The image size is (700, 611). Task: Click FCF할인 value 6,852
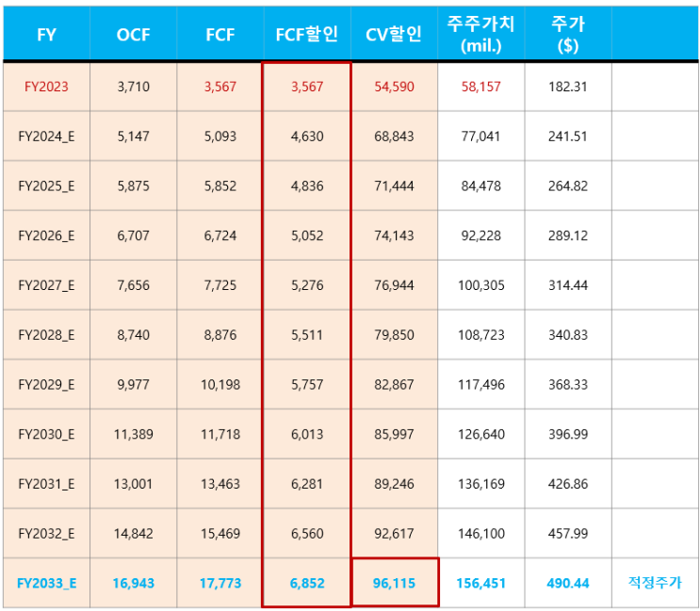click(307, 583)
